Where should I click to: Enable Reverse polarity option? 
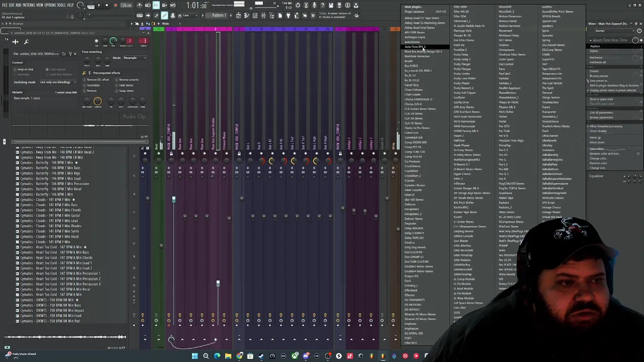coord(127,80)
